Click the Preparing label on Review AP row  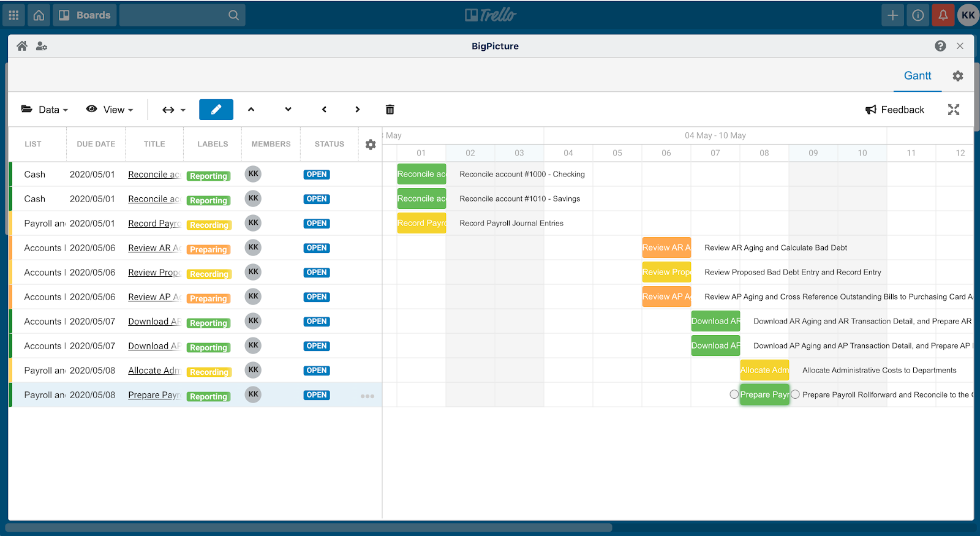pos(208,298)
